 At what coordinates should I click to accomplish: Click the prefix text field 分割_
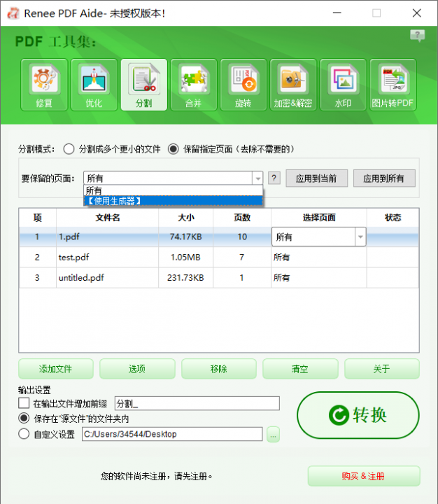click(x=197, y=403)
